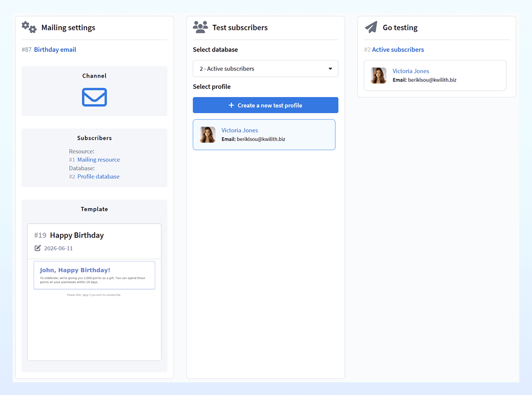Click the '#19' template number
Viewport: 532px width, 395px height.
coord(40,235)
